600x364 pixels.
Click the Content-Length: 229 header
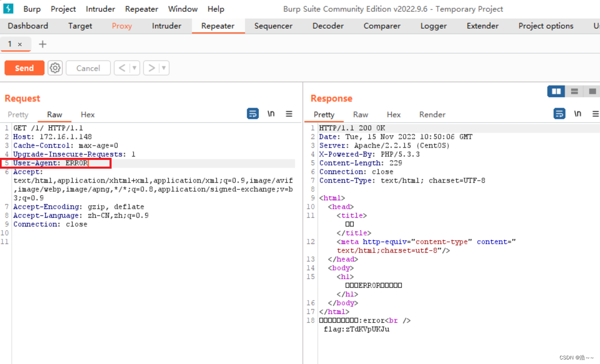[x=361, y=163]
